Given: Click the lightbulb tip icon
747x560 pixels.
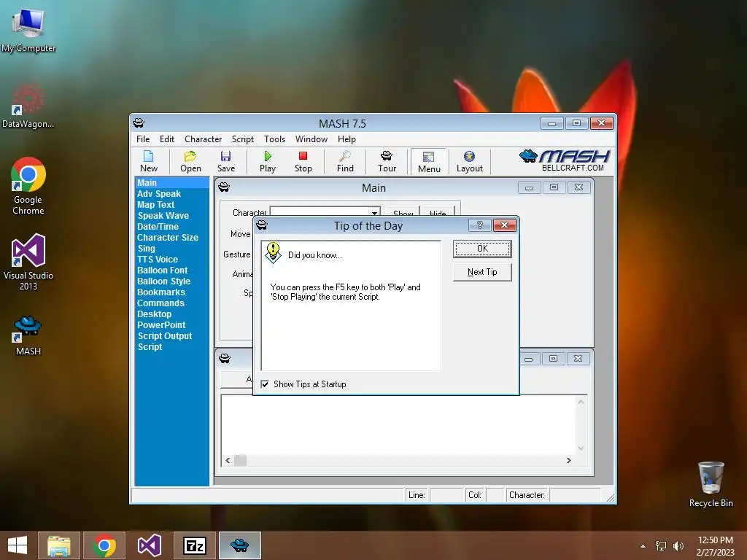Looking at the screenshot, I should [x=274, y=253].
